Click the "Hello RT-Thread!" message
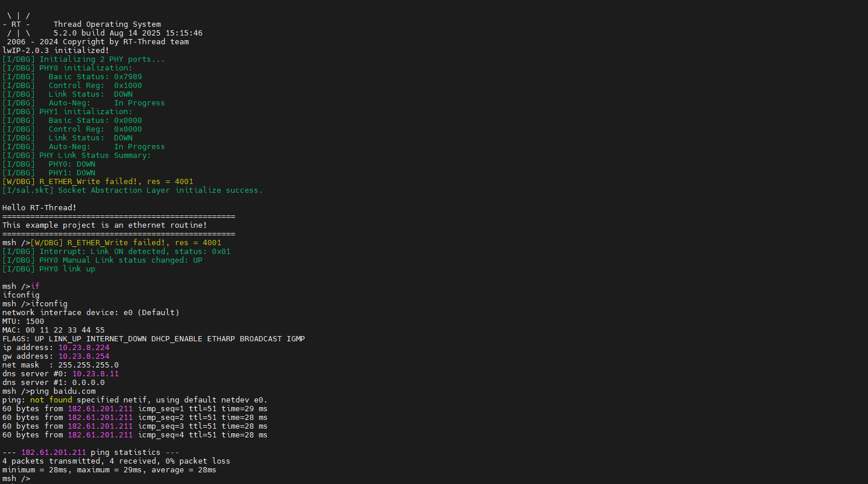 39,208
